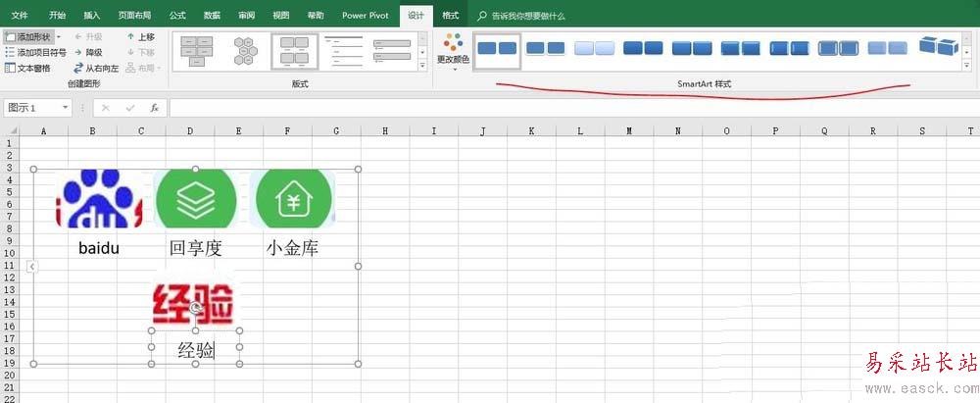Select the green layers icon picture
980x403 pixels.
(196, 198)
